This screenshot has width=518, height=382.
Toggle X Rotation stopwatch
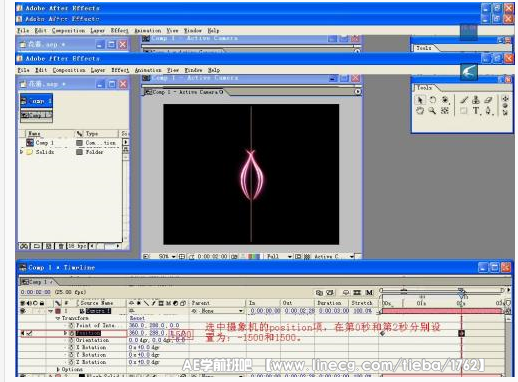(x=71, y=348)
